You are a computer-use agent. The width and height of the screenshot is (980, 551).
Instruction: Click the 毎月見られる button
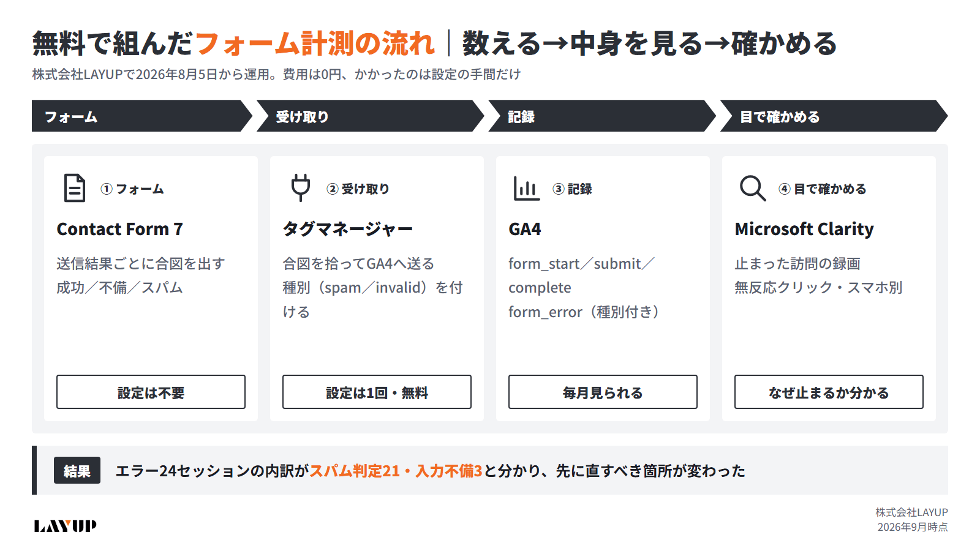pos(603,392)
